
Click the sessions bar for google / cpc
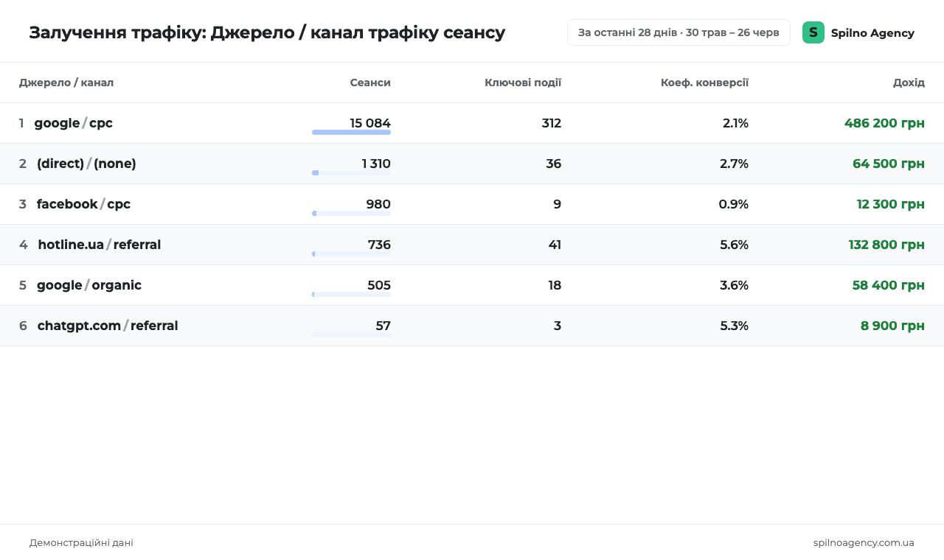tap(351, 133)
